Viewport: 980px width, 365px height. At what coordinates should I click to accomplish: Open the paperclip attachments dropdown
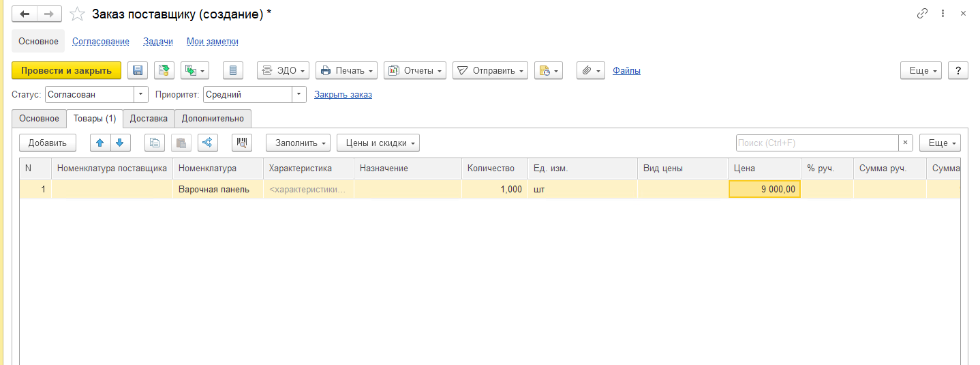[590, 70]
